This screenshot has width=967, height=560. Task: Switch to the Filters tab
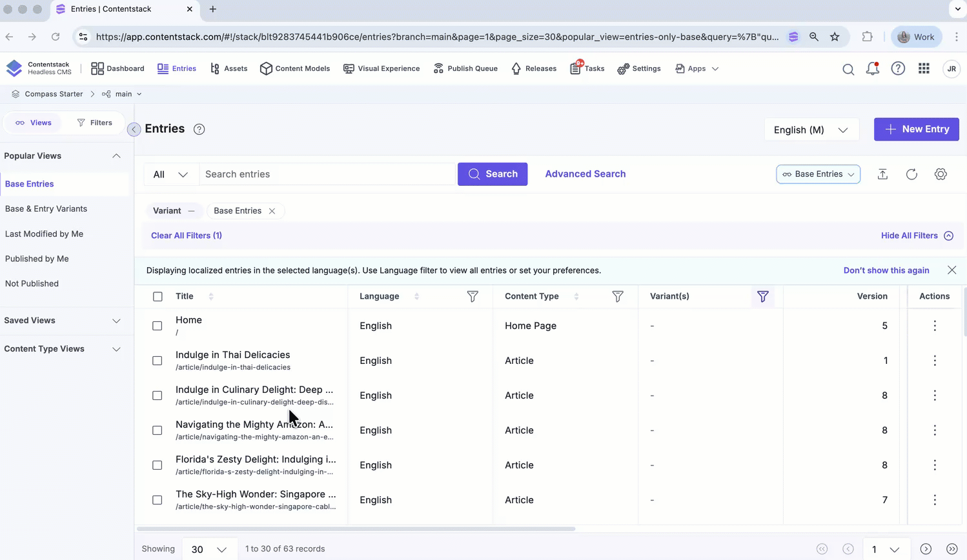coord(94,123)
